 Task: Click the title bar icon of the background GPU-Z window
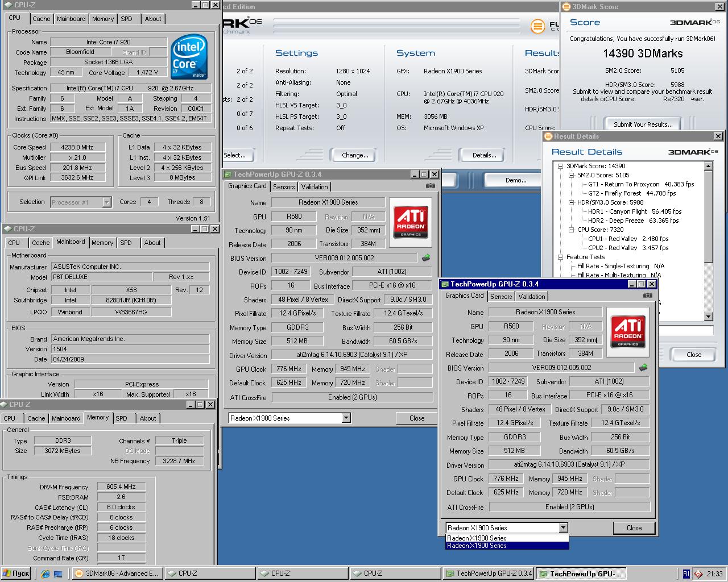coord(228,174)
